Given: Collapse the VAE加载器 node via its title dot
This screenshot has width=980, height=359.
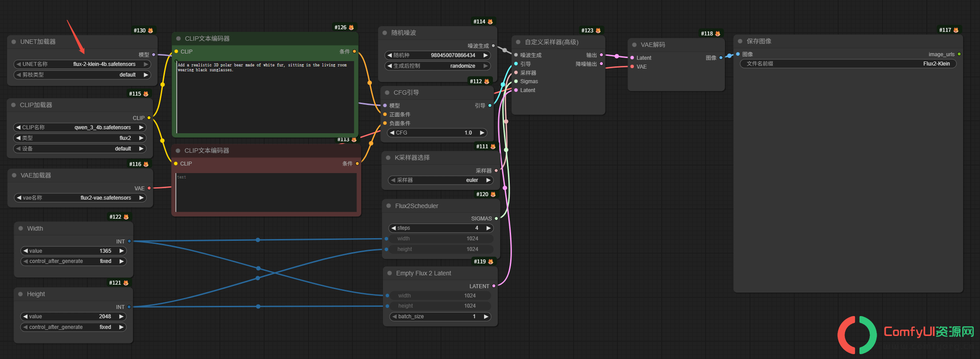Looking at the screenshot, I should coord(15,175).
